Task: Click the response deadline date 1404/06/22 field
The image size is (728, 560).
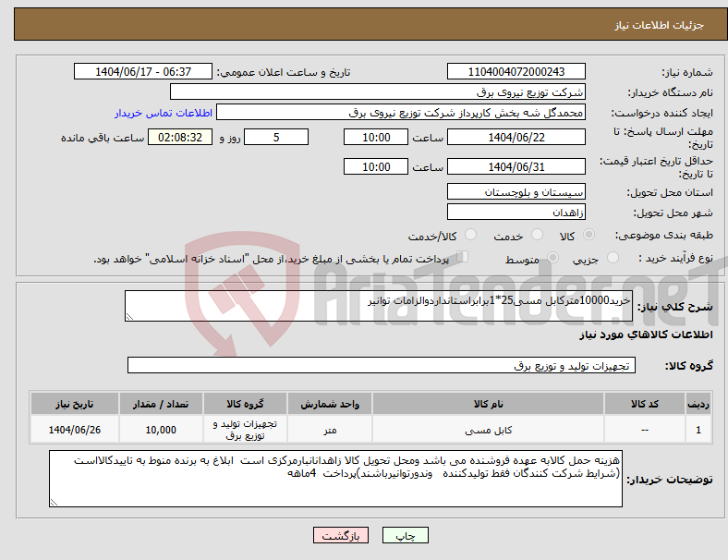Action: [x=516, y=137]
